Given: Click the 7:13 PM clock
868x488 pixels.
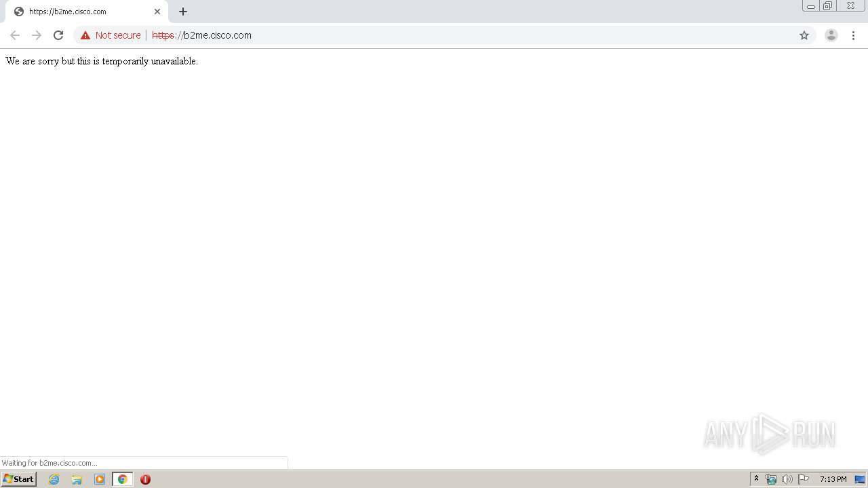Looking at the screenshot, I should click(x=833, y=479).
